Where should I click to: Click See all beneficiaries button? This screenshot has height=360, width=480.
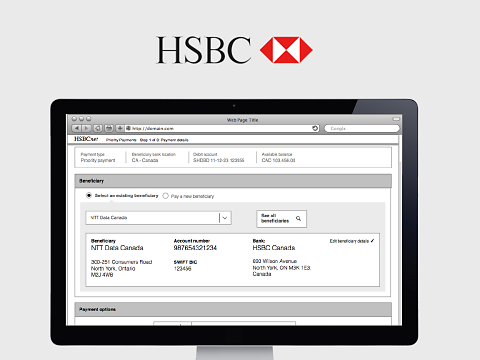[x=281, y=219]
